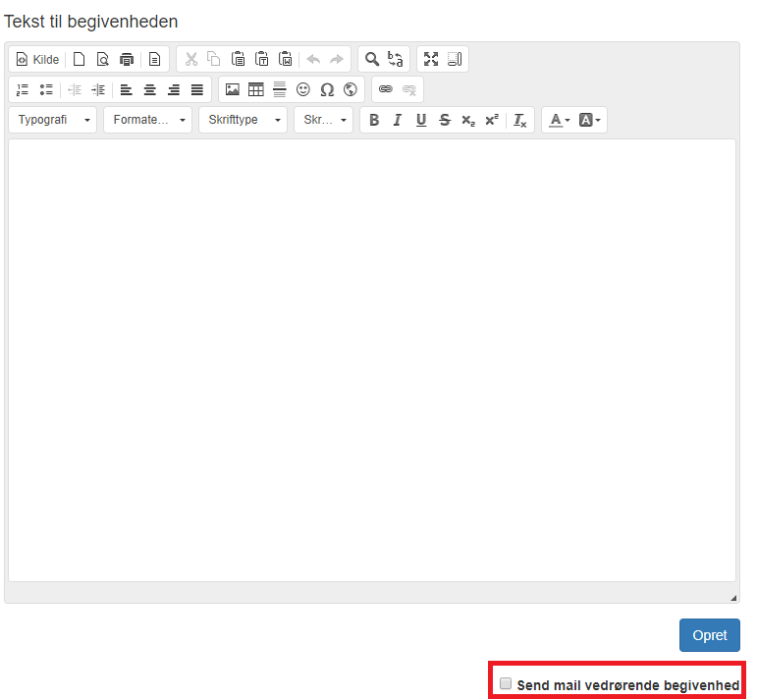Open the Skrifttype dropdown
Screen dimensions: 757x700
pyautogui.click(x=243, y=120)
